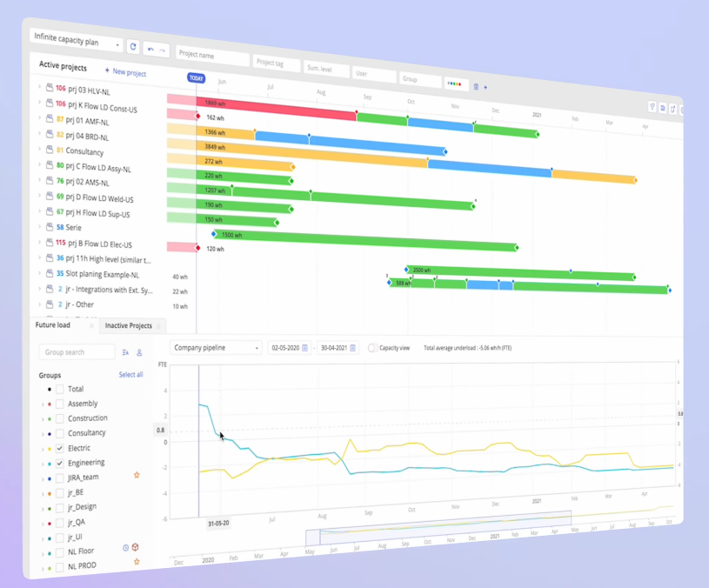Screen dimensions: 709x588
Task: Click the undo arrow icon
Action: (x=150, y=49)
